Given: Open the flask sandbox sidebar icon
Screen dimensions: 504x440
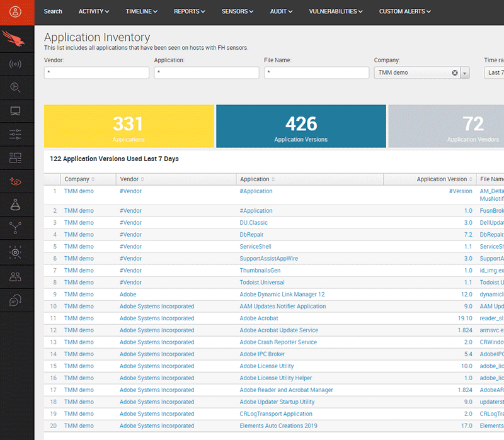Looking at the screenshot, I should pyautogui.click(x=15, y=205).
